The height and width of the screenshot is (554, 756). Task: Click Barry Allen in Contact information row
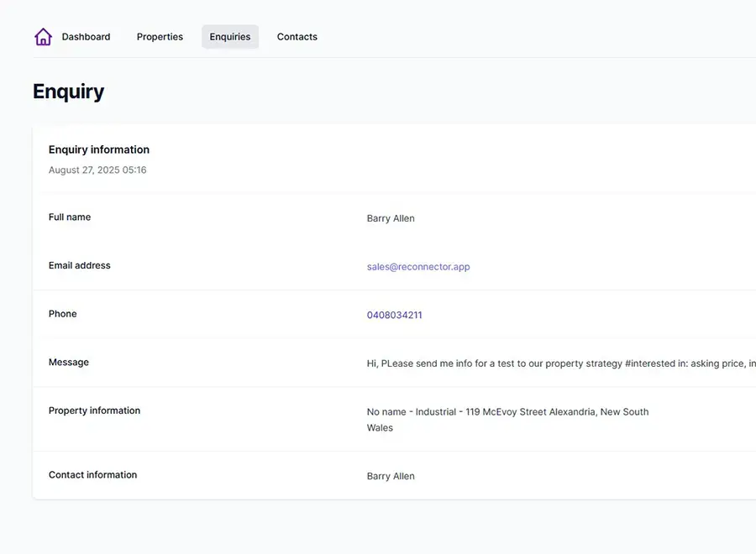[391, 476]
